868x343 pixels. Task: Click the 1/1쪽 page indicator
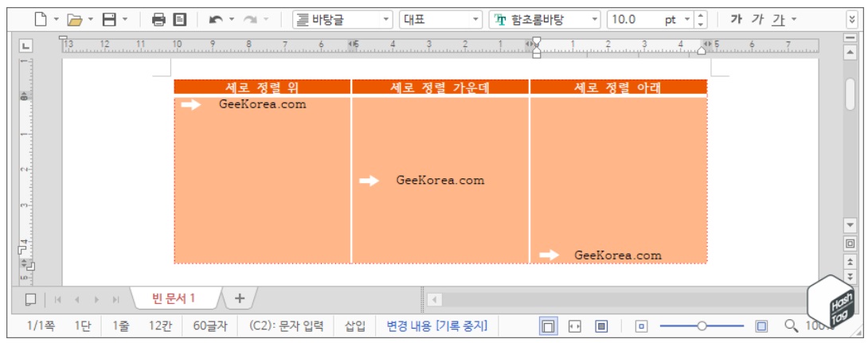41,326
